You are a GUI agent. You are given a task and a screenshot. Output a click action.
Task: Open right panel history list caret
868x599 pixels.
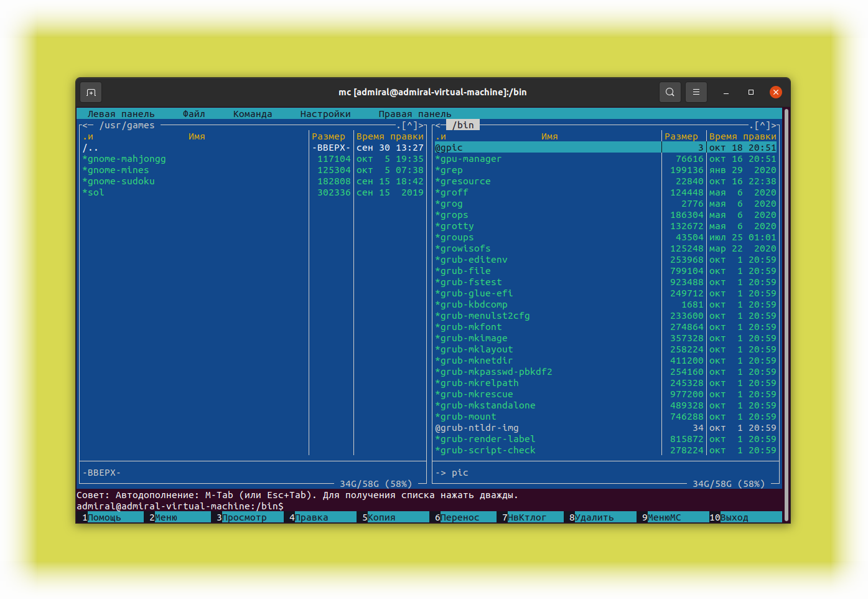click(x=763, y=125)
